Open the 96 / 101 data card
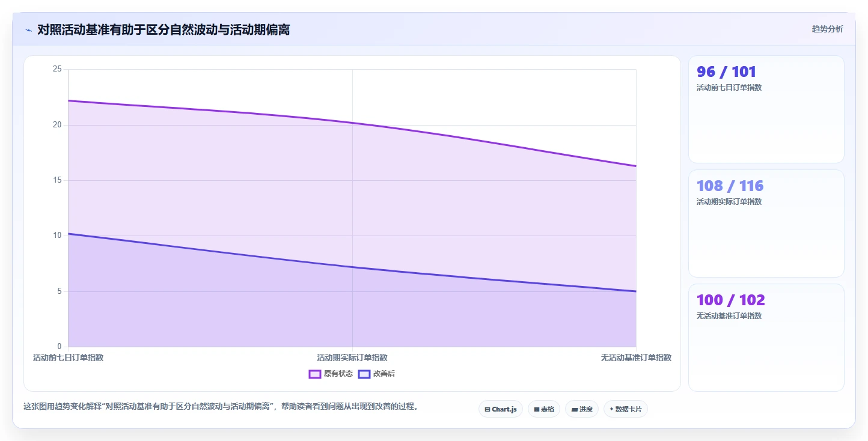This screenshot has height=441, width=868. coord(766,109)
